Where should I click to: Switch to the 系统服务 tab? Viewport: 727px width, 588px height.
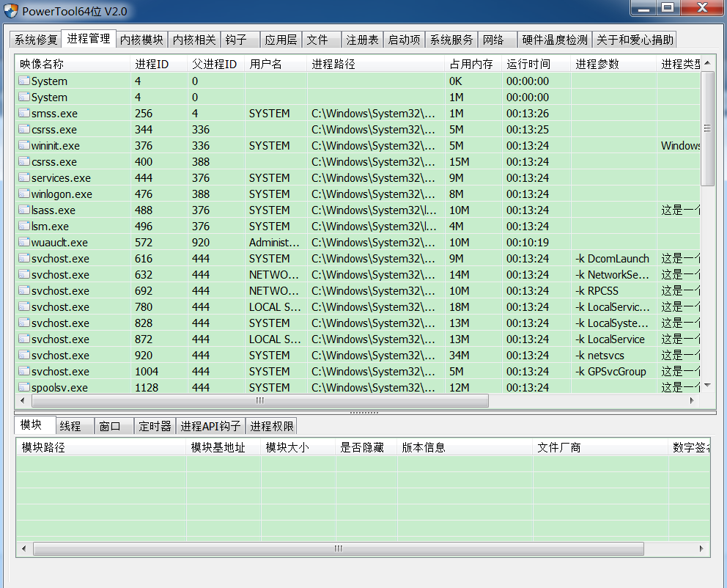451,40
